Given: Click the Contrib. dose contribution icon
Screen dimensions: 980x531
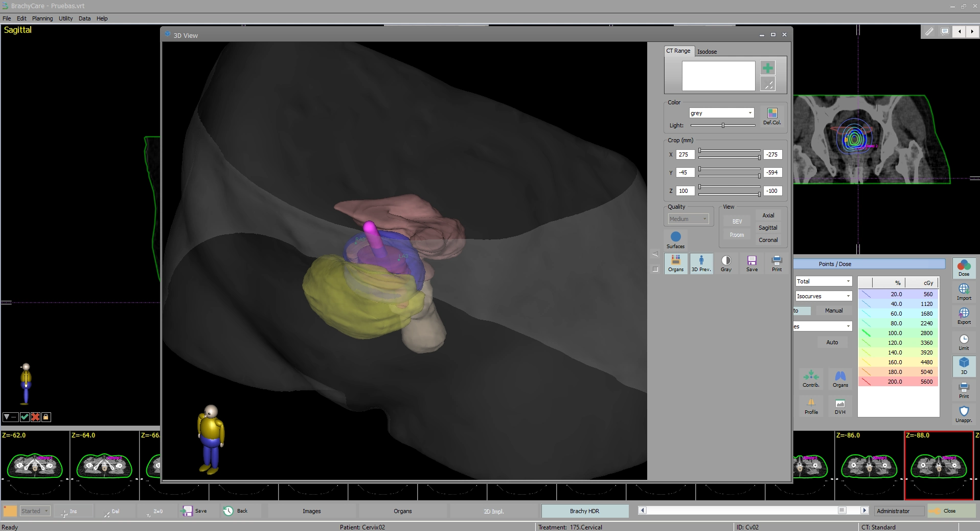Looking at the screenshot, I should tap(811, 379).
